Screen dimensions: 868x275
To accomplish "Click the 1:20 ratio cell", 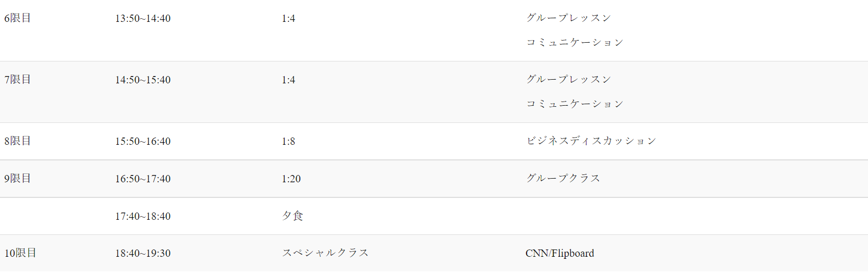I will point(291,179).
